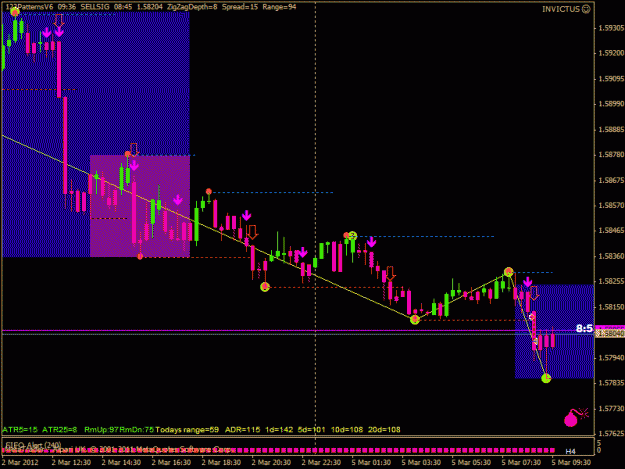Click the 1.58780 price axis label
Viewport: 625px width, 469px height.
611,155
